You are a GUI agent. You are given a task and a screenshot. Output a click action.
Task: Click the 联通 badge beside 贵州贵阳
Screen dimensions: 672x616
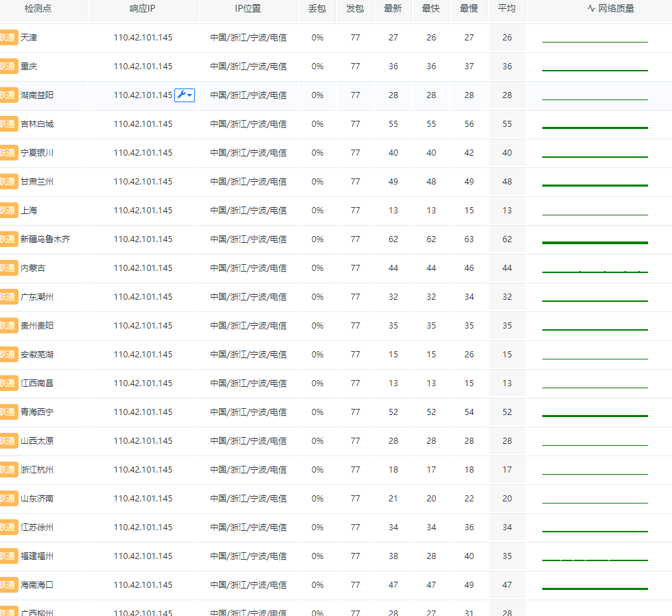pos(8,326)
